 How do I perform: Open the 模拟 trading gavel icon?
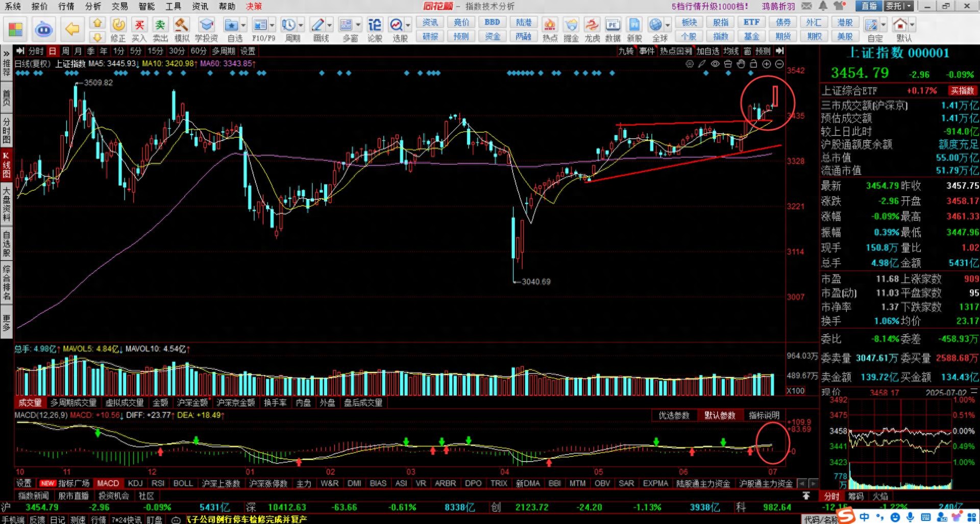click(182, 30)
